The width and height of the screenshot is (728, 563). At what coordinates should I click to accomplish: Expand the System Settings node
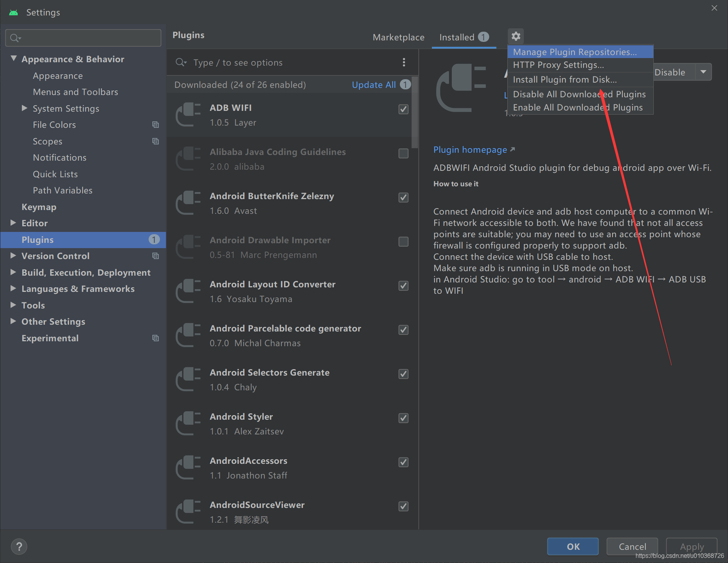[25, 108]
